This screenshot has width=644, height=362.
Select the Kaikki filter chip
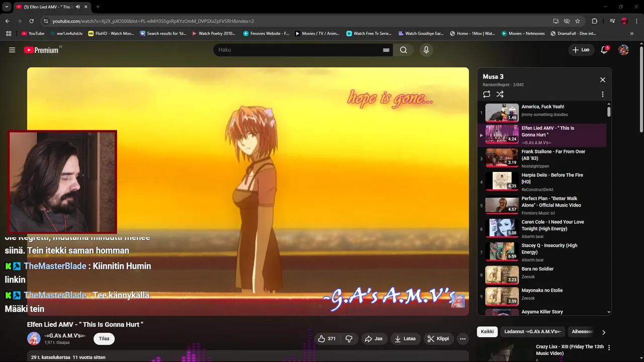(487, 332)
